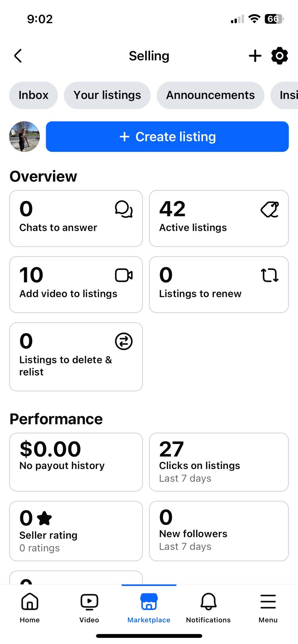Tap the Create listing button

click(167, 137)
